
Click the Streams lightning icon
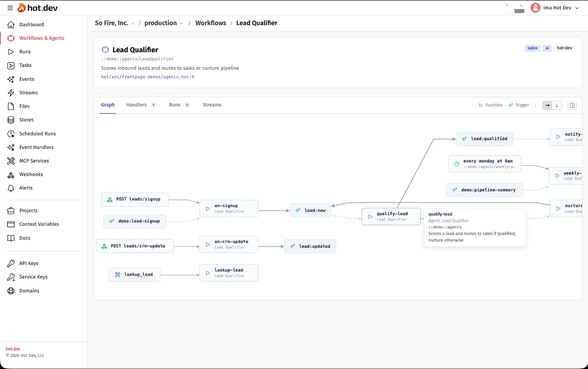(11, 93)
